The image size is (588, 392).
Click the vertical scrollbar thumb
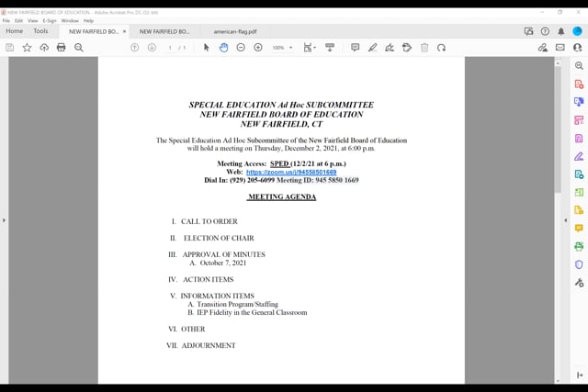(x=558, y=129)
